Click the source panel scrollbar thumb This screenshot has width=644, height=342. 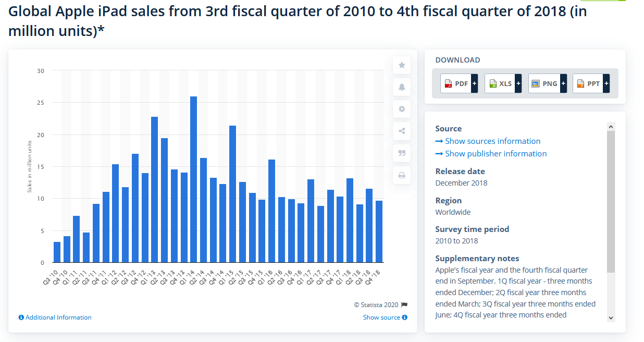click(611, 201)
